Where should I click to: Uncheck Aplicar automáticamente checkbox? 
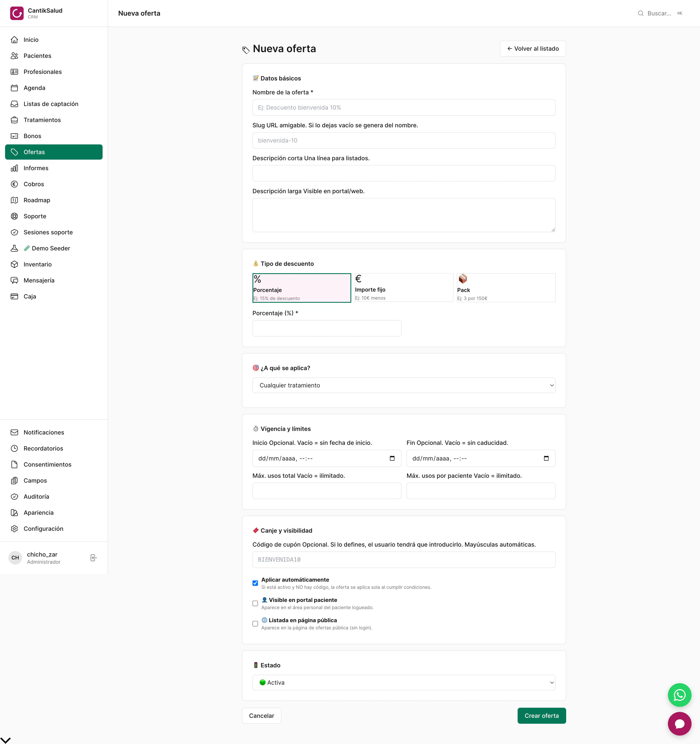(255, 583)
